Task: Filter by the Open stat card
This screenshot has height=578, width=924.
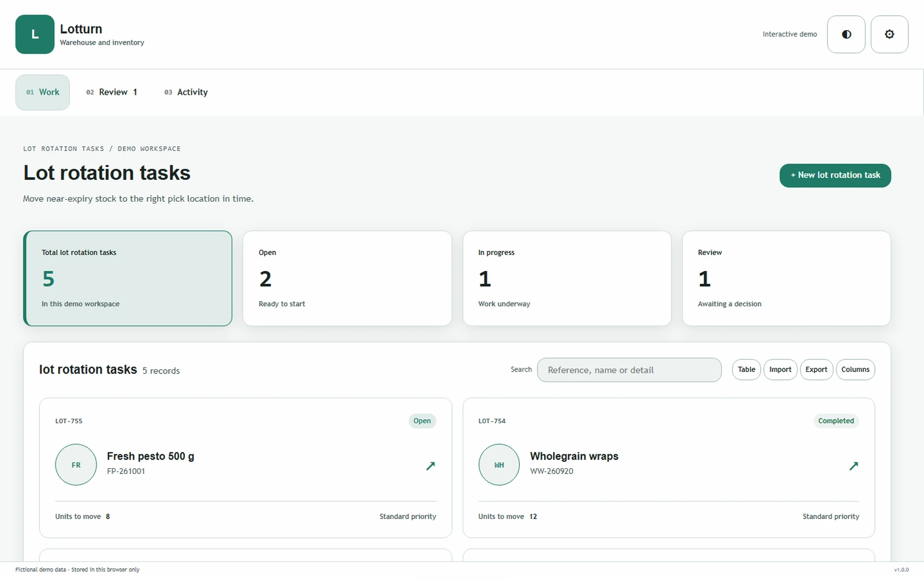Action: coord(347,278)
